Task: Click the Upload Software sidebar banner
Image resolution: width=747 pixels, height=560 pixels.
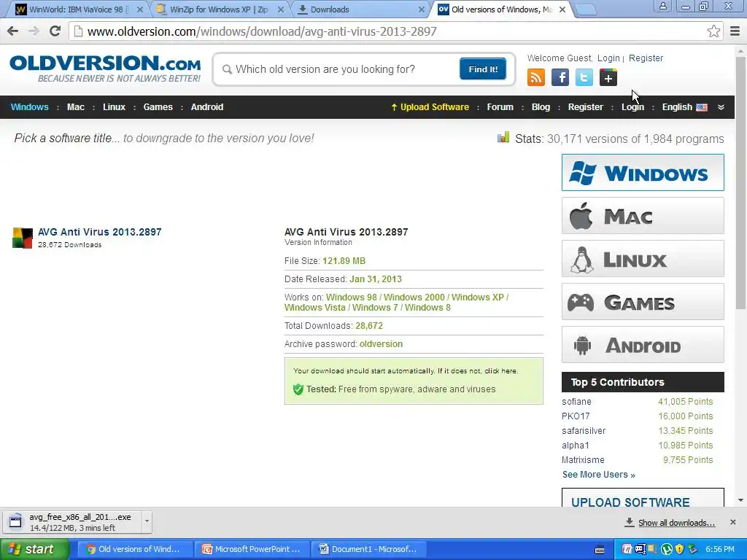Action: click(x=643, y=497)
